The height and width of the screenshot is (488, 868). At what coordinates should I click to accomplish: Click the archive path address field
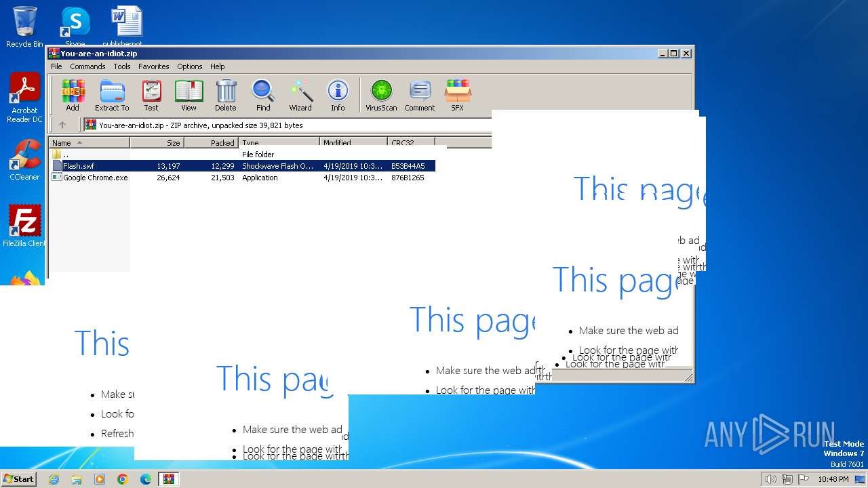pos(287,125)
